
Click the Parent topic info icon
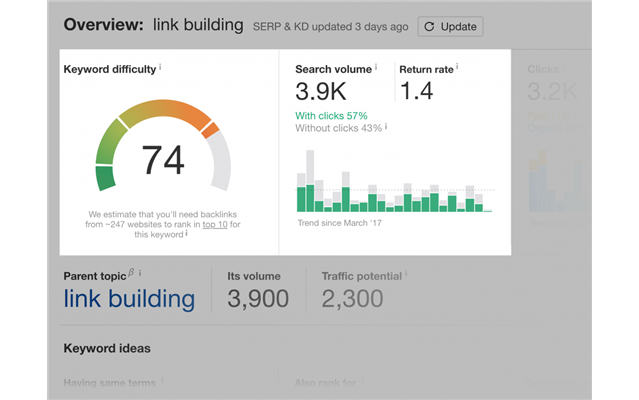click(x=140, y=273)
